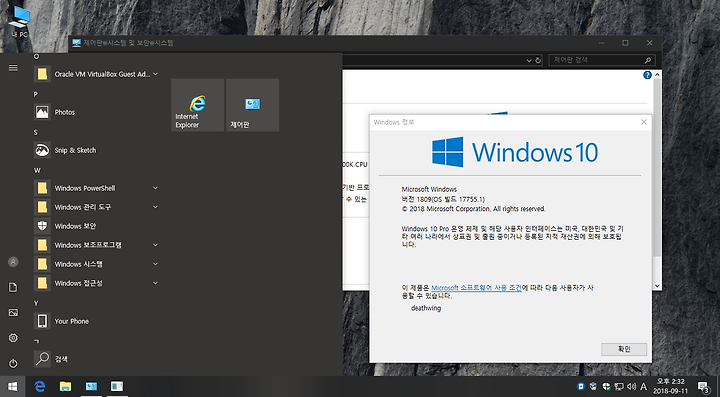The image size is (720, 397).
Task: Click the version 1809 build text
Action: point(443,199)
